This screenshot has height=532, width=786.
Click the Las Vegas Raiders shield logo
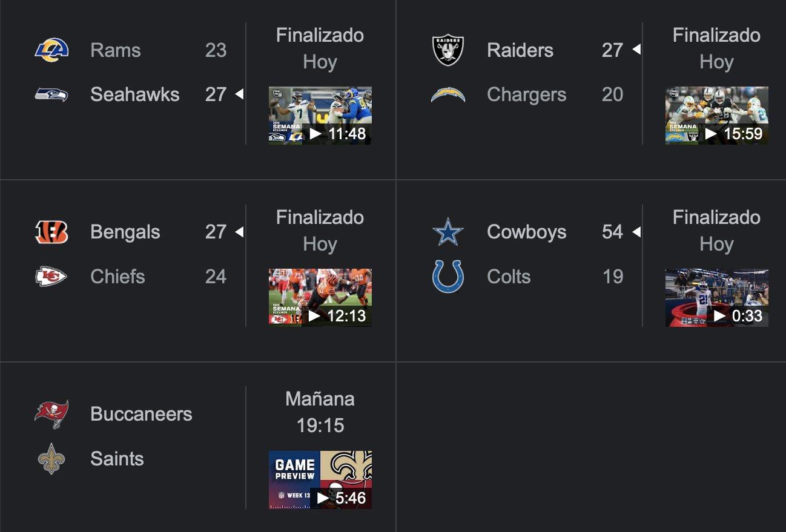[448, 50]
